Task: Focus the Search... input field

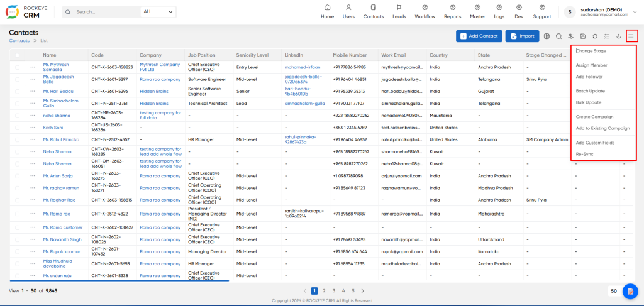Action: [x=107, y=12]
